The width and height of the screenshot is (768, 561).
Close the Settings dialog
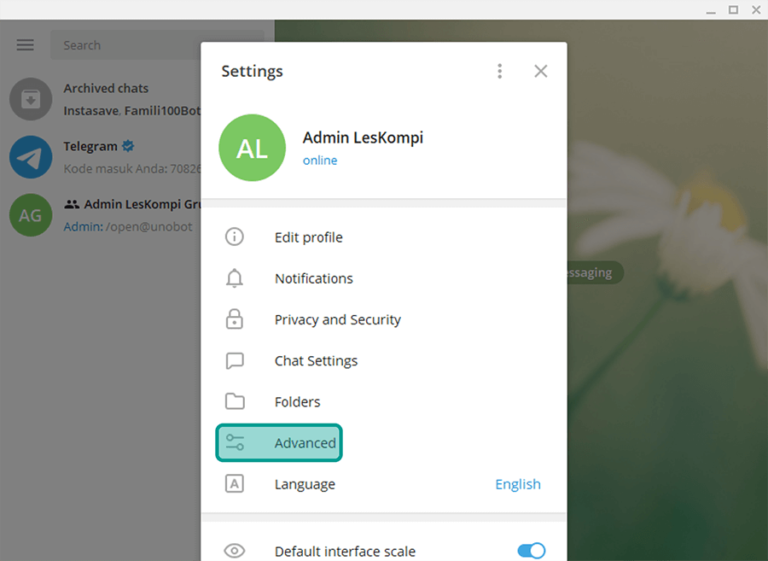(x=541, y=71)
